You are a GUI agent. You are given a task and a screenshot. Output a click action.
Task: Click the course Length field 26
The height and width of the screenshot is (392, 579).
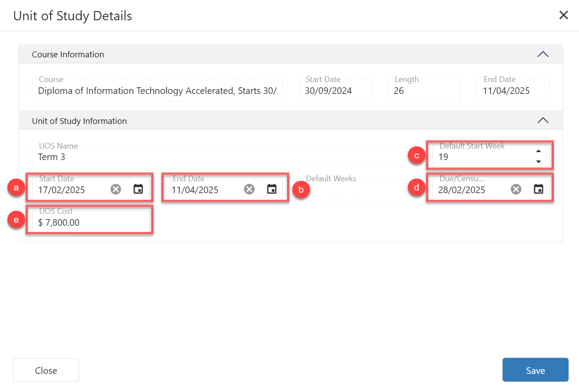[424, 90]
